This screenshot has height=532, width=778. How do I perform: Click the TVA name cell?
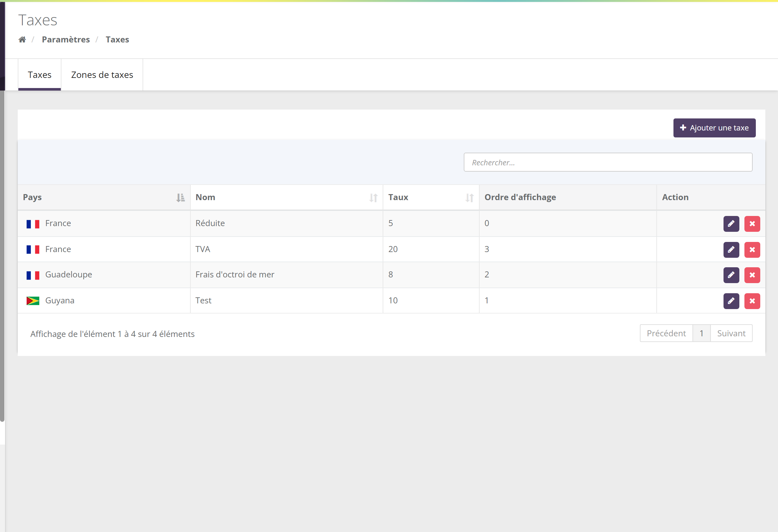coord(287,249)
